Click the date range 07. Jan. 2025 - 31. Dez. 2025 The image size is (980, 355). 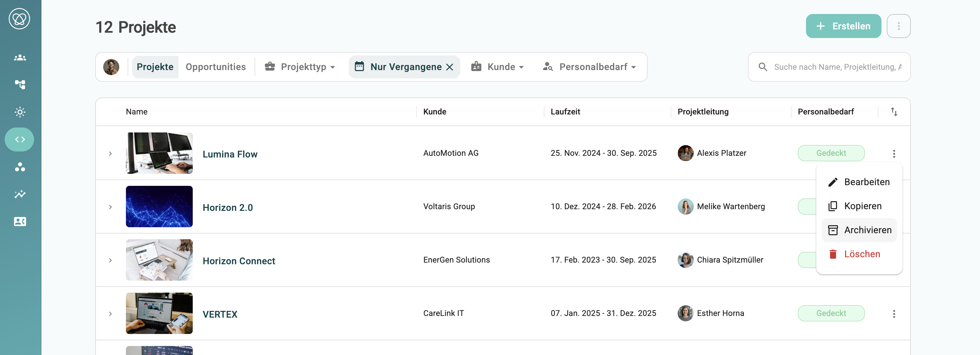coord(603,313)
